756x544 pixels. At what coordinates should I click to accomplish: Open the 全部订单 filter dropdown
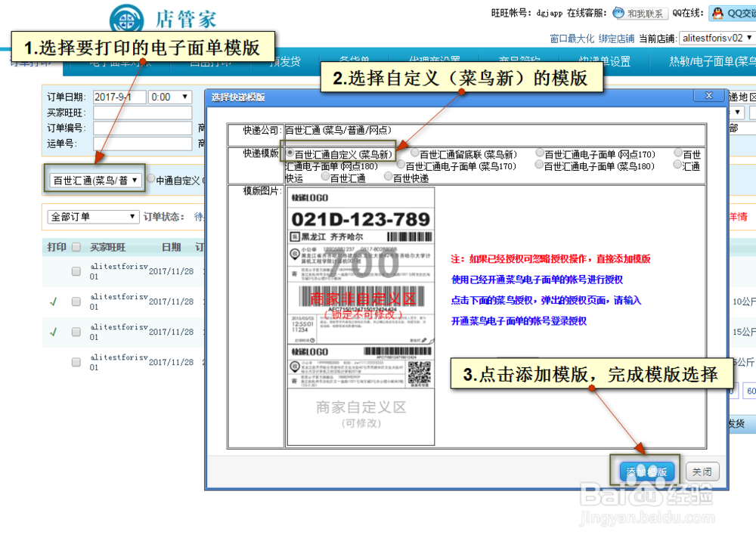93,216
